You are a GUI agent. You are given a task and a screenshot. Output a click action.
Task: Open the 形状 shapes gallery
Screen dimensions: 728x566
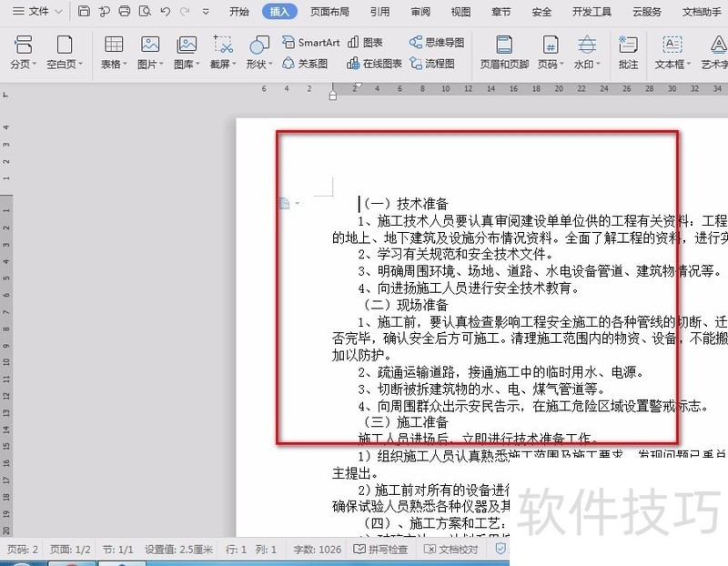click(x=259, y=53)
